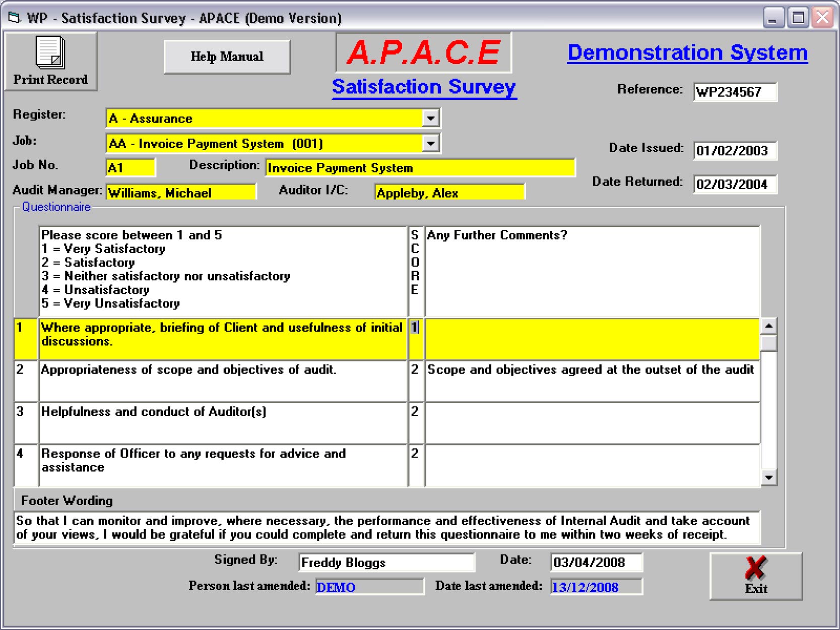This screenshot has width=840, height=630.
Task: Open the Help Manual
Action: 227,57
